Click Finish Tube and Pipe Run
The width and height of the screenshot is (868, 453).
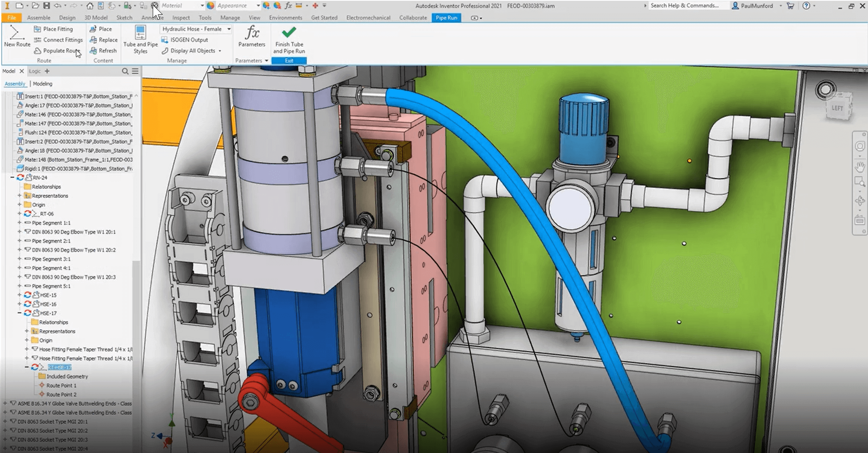289,38
